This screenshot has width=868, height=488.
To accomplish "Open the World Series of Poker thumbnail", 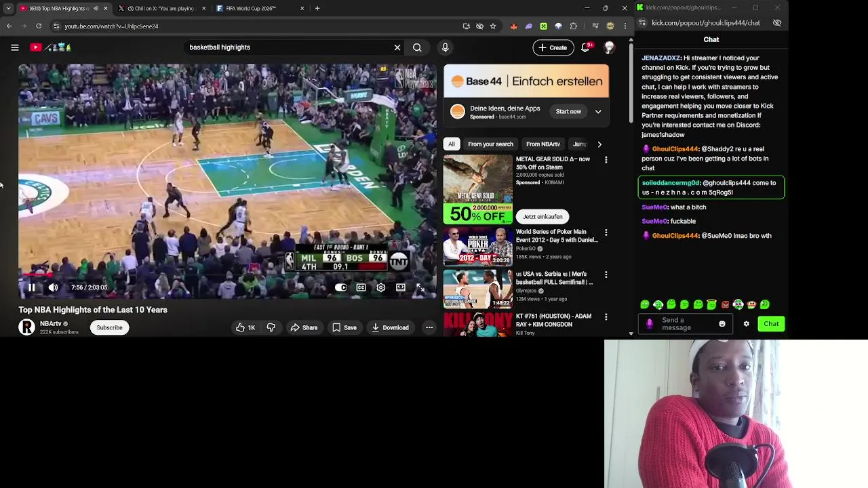I will coord(478,247).
